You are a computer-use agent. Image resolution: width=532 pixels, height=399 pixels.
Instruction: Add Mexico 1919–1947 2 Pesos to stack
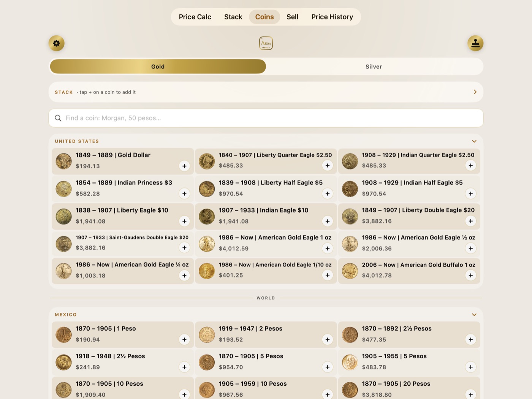click(x=328, y=340)
